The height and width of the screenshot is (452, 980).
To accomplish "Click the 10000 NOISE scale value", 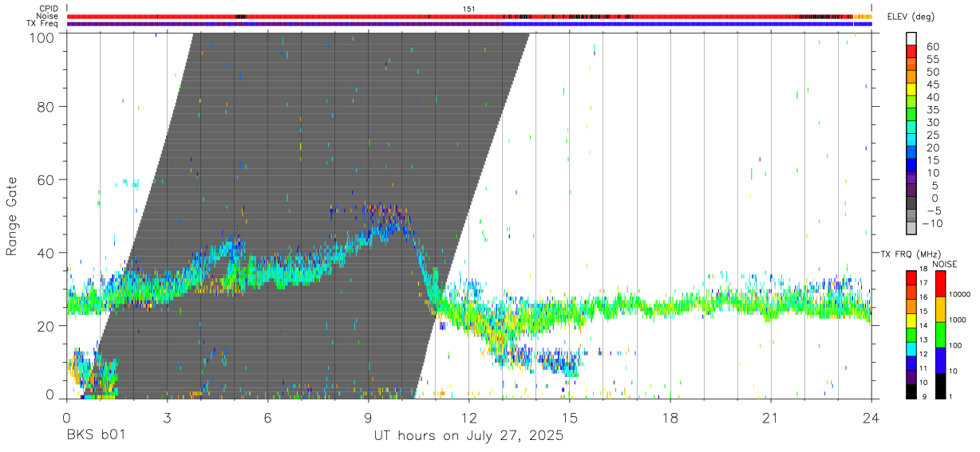I will (959, 294).
